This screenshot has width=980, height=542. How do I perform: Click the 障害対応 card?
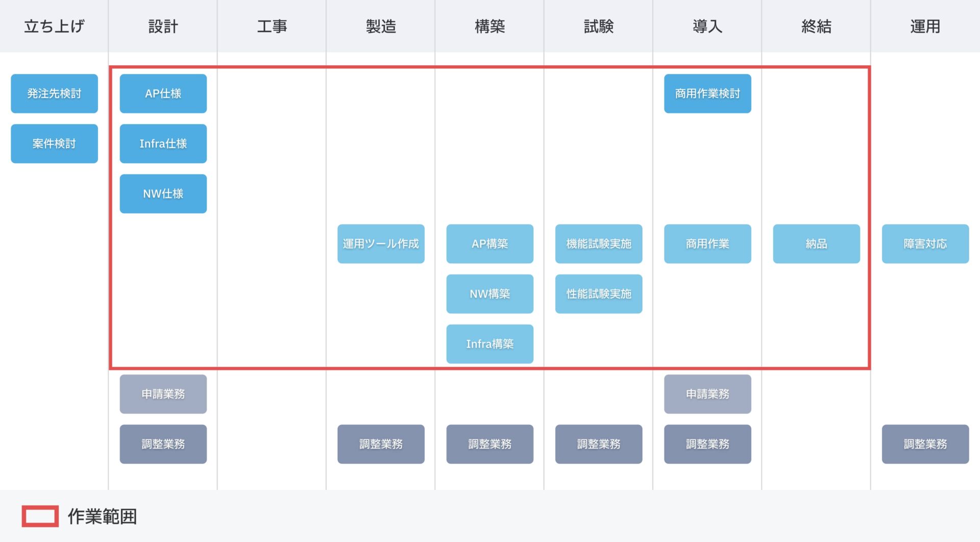(925, 243)
